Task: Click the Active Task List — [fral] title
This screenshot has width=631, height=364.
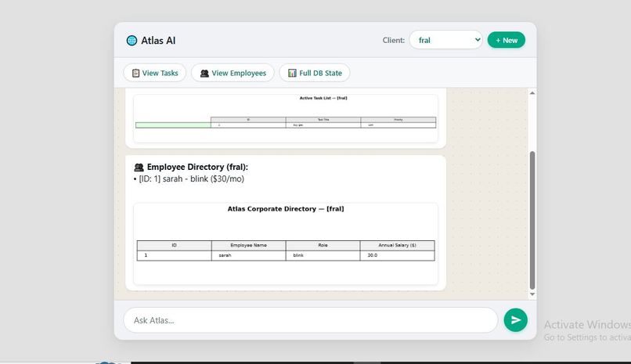Action: (x=323, y=98)
